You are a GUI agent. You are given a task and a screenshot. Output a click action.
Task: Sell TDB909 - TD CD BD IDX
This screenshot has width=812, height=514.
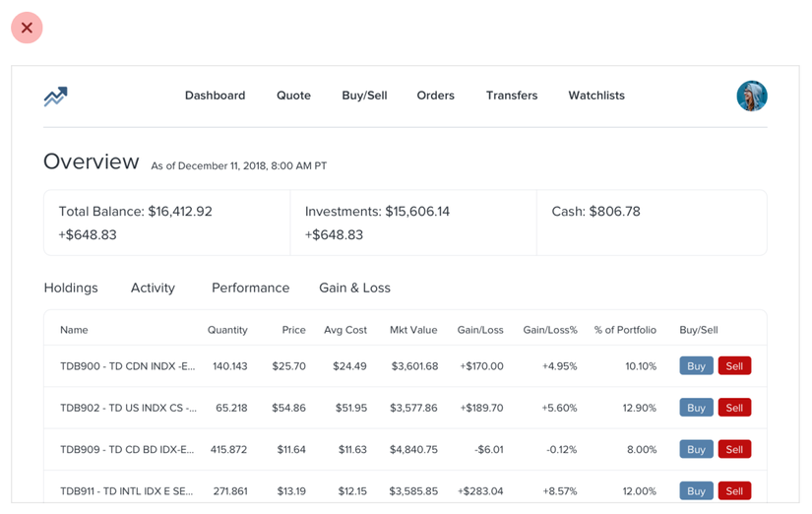734,449
